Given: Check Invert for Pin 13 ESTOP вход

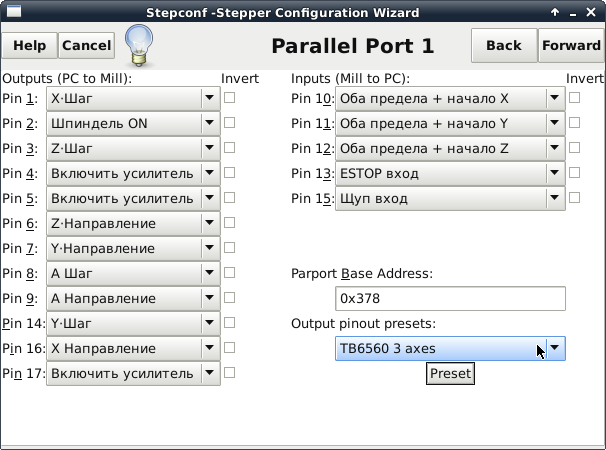Looking at the screenshot, I should (x=575, y=173).
